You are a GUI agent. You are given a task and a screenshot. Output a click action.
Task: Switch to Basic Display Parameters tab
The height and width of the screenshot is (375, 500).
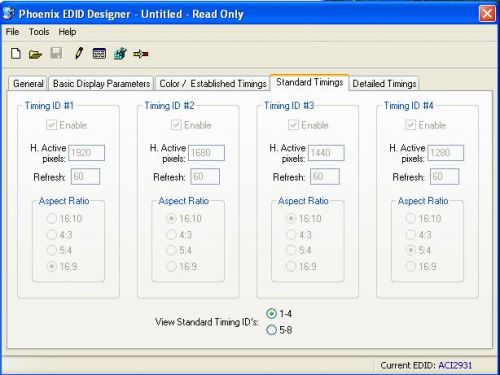(x=101, y=83)
